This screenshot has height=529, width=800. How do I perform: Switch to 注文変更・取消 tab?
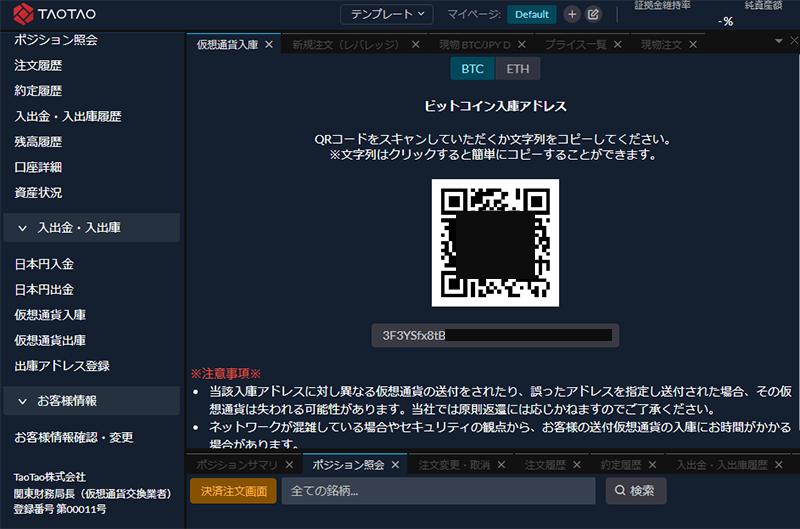454,465
